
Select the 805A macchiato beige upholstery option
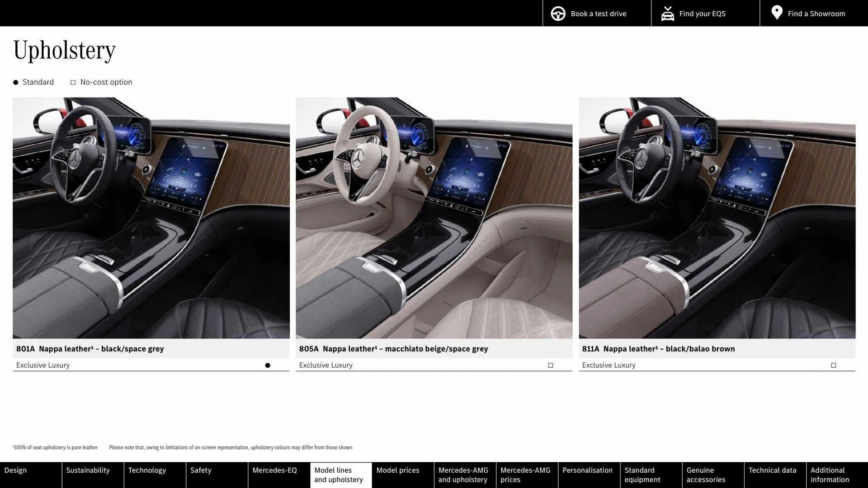point(550,365)
